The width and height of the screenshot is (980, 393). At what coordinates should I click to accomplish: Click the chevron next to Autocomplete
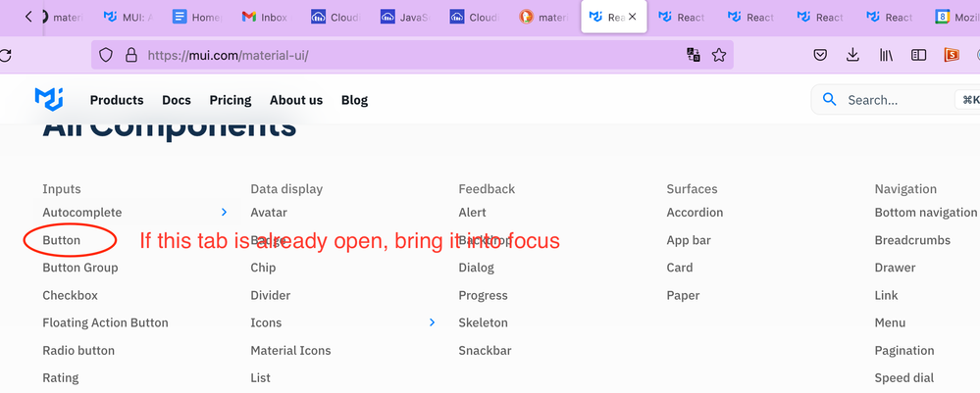[x=224, y=213]
